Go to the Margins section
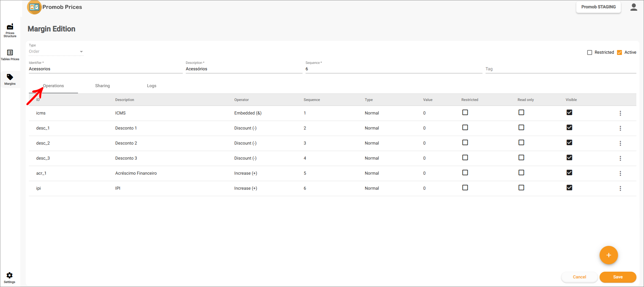 [10, 79]
